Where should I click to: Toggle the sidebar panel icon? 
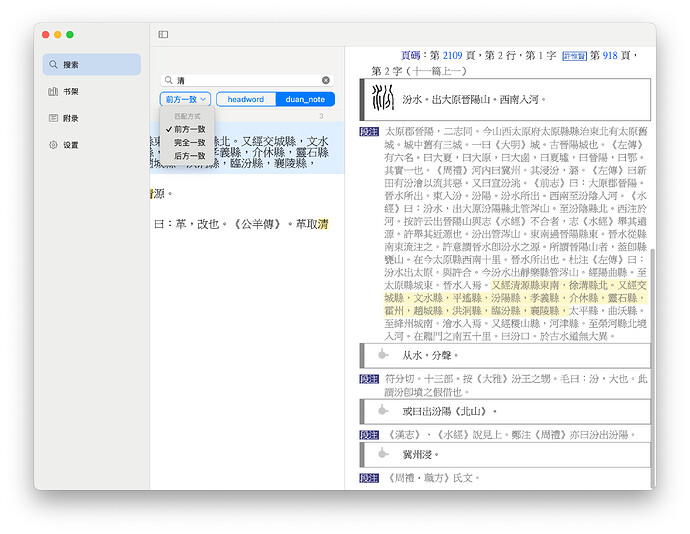click(163, 34)
